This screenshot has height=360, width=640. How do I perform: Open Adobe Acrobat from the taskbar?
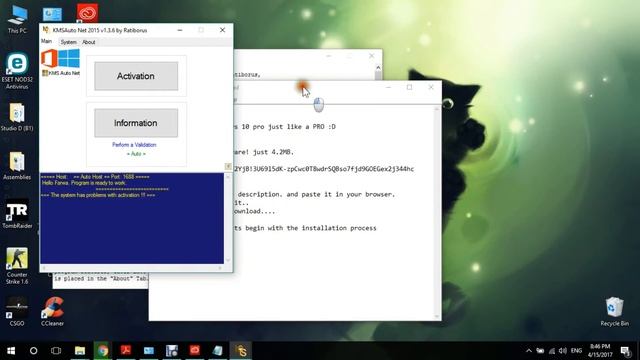[x=126, y=351]
